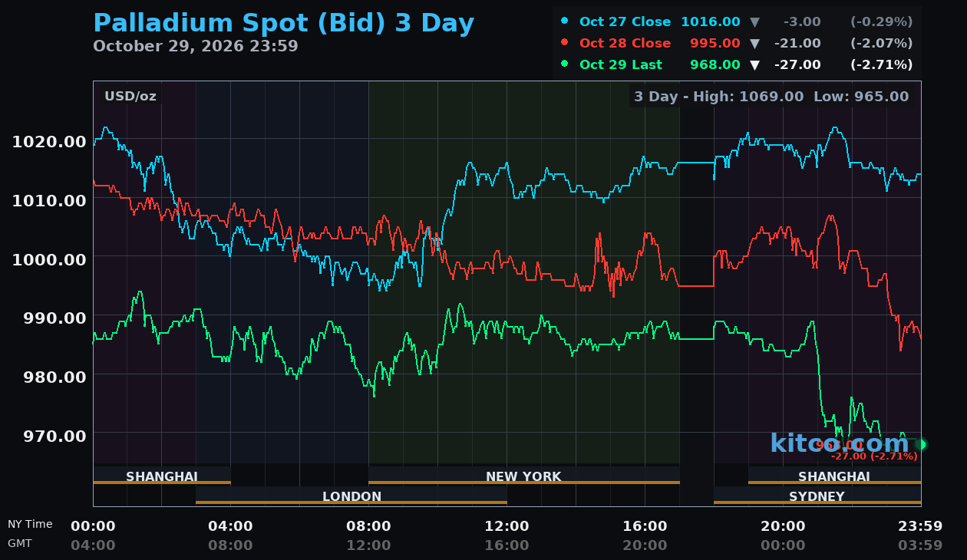Click the USD/oz unit label
967x560 pixels.
tap(130, 96)
